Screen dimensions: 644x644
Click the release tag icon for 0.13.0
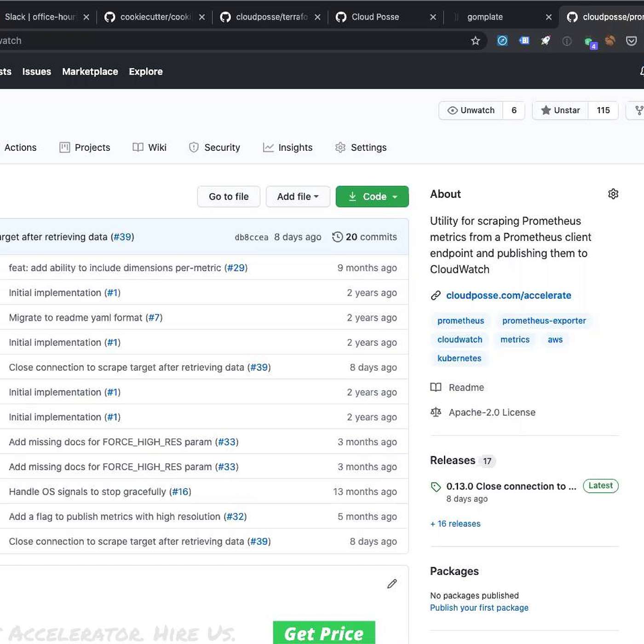click(x=436, y=487)
